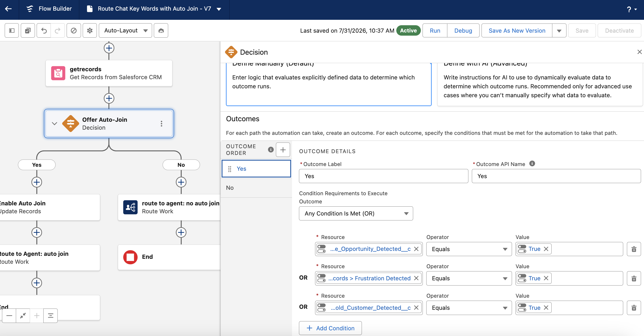Edit the Outcome API Name field

pyautogui.click(x=556, y=176)
